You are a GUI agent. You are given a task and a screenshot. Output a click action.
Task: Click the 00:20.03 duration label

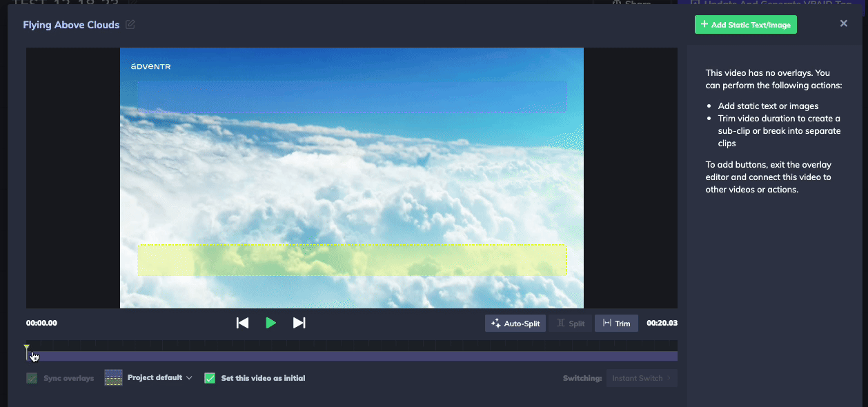coord(662,323)
